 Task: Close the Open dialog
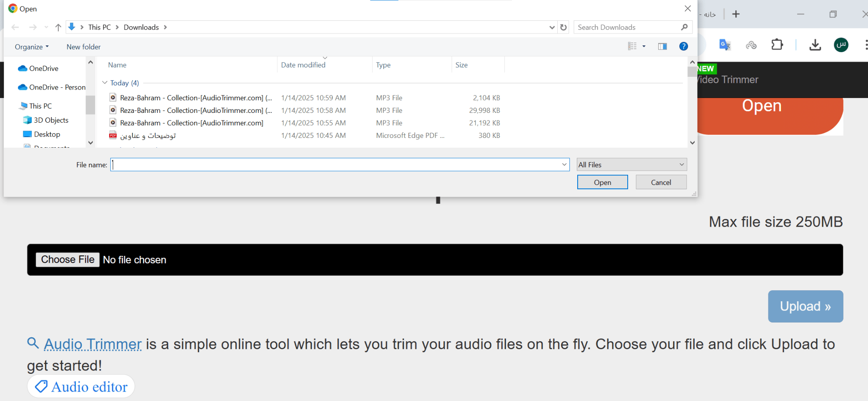687,8
